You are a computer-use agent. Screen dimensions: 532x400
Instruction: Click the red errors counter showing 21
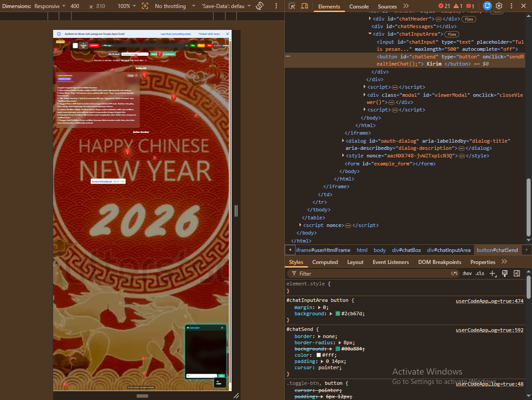click(x=444, y=6)
